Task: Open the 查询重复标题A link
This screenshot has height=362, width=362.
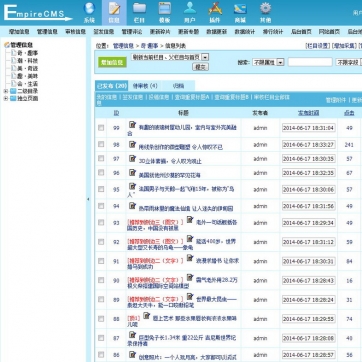Action: 192,97
